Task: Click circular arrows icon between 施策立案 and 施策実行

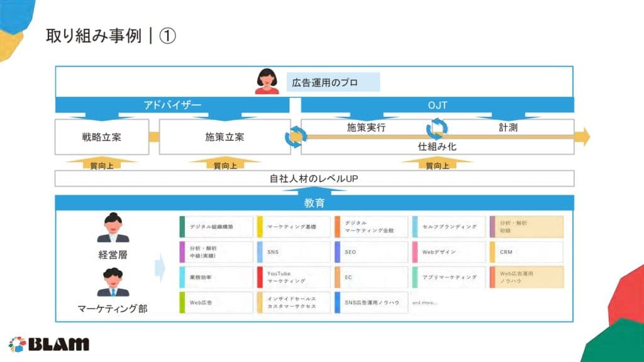Action: 296,136
